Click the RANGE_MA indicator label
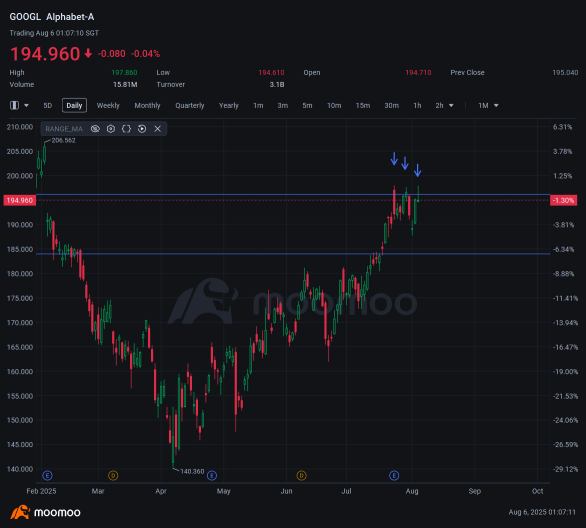This screenshot has height=528, width=586. (64, 129)
